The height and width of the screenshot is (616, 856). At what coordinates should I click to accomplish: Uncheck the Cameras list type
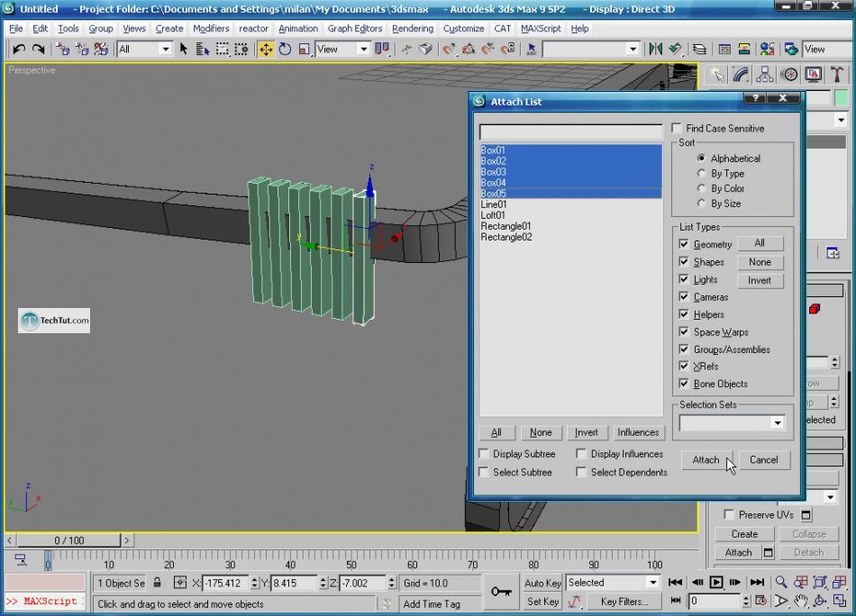(684, 297)
